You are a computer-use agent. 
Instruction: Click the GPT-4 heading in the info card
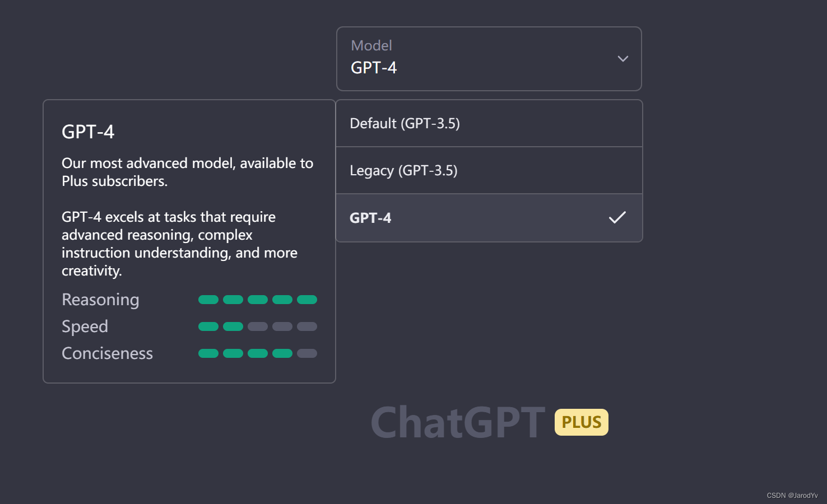point(88,132)
